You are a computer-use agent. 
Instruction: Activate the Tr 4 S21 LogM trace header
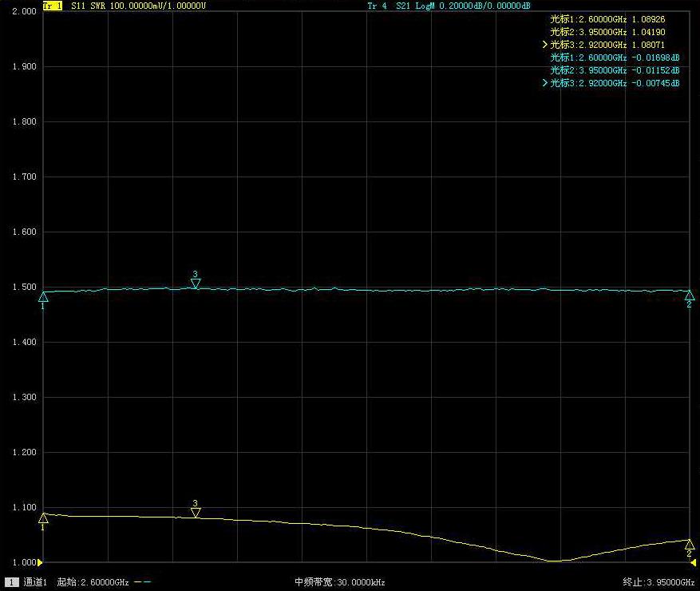[x=449, y=6]
